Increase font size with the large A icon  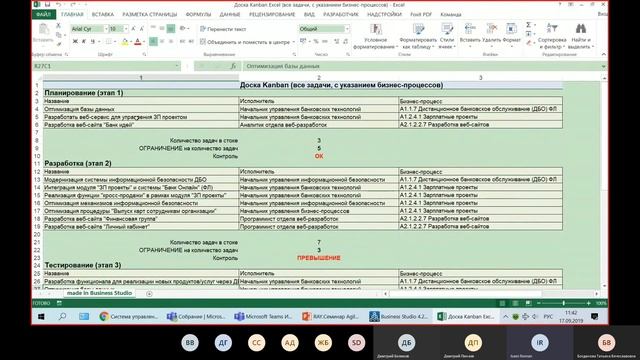pos(133,29)
